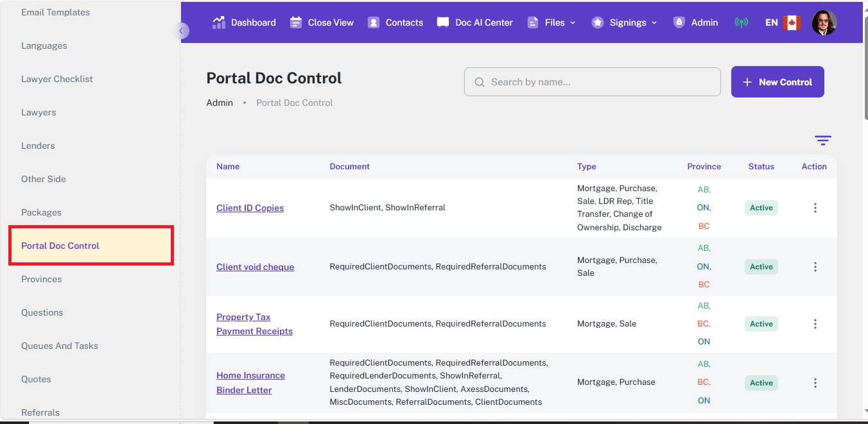Image resolution: width=868 pixels, height=424 pixels.
Task: Expand the Signings dropdown menu
Action: [x=624, y=22]
